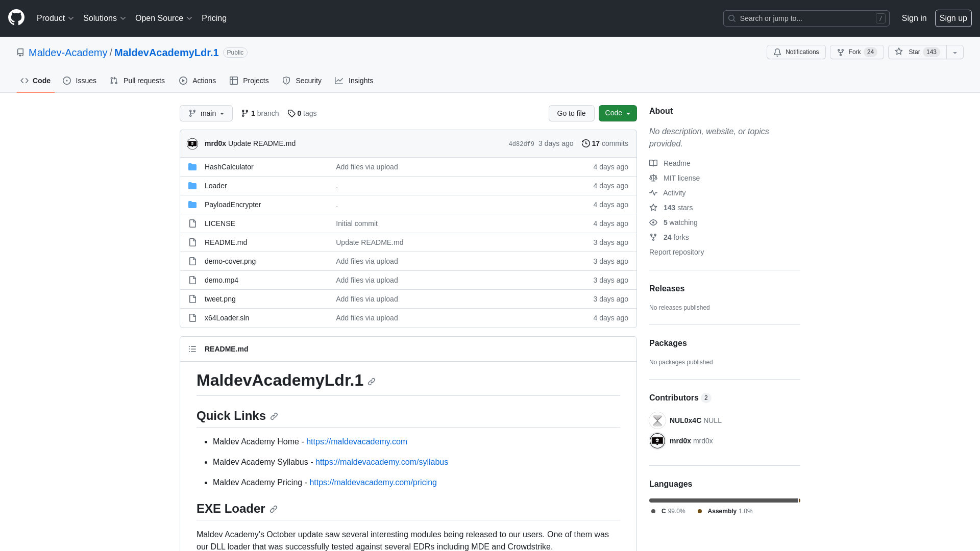Open the Pull requests tab
Viewport: 980px width, 551px height.
[x=138, y=81]
